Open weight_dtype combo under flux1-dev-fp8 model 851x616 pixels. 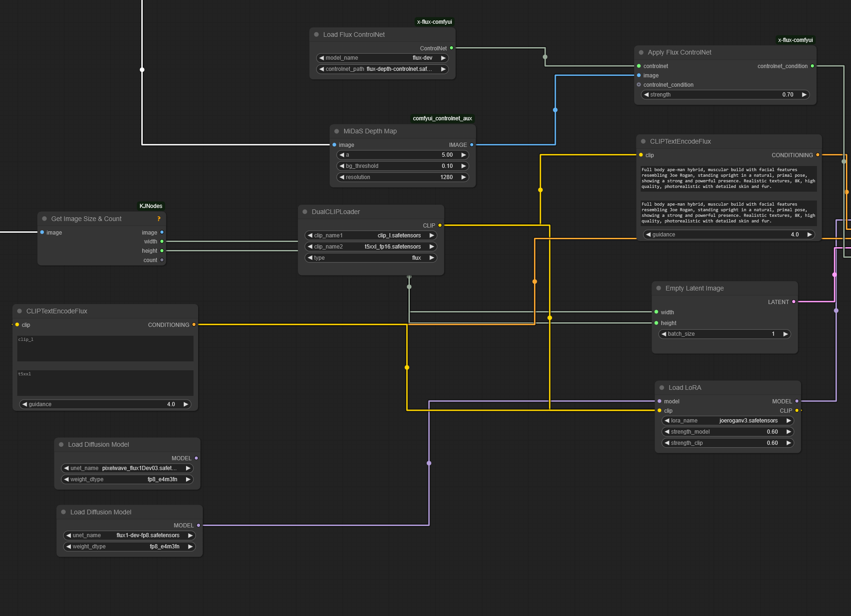click(130, 547)
